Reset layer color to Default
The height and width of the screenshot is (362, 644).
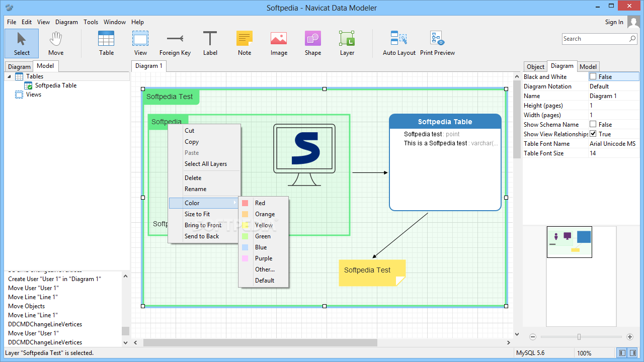264,281
